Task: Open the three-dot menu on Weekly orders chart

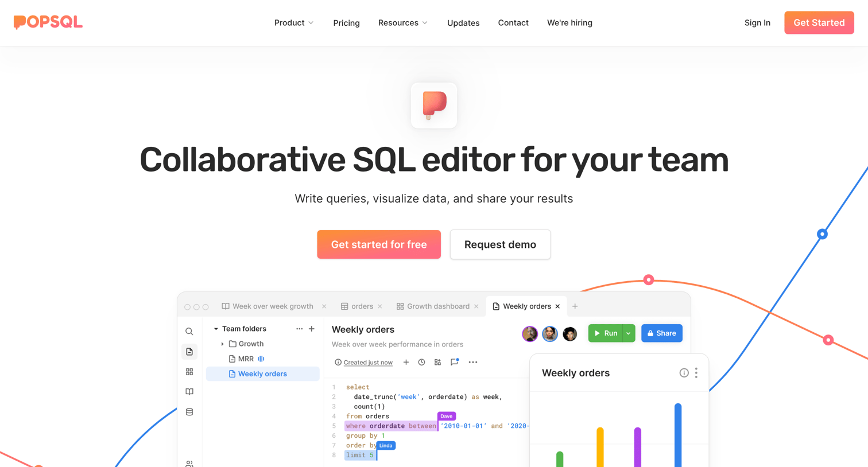Action: tap(696, 373)
